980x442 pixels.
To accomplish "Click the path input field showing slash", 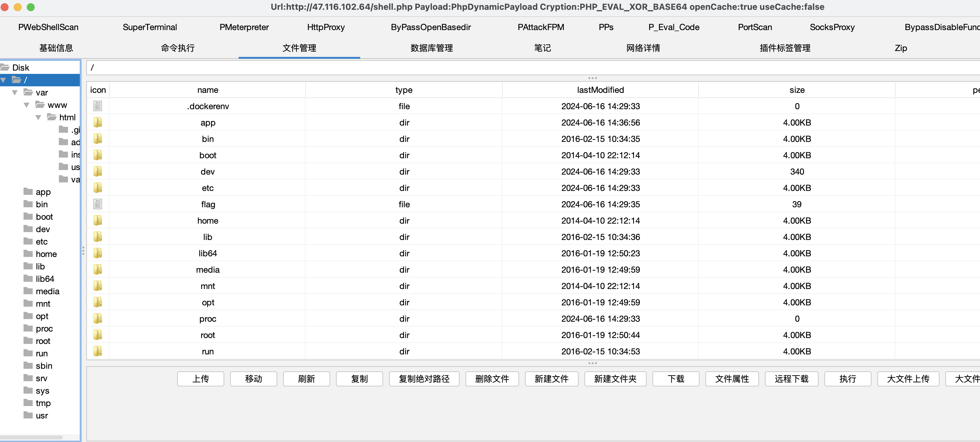I will (532, 68).
